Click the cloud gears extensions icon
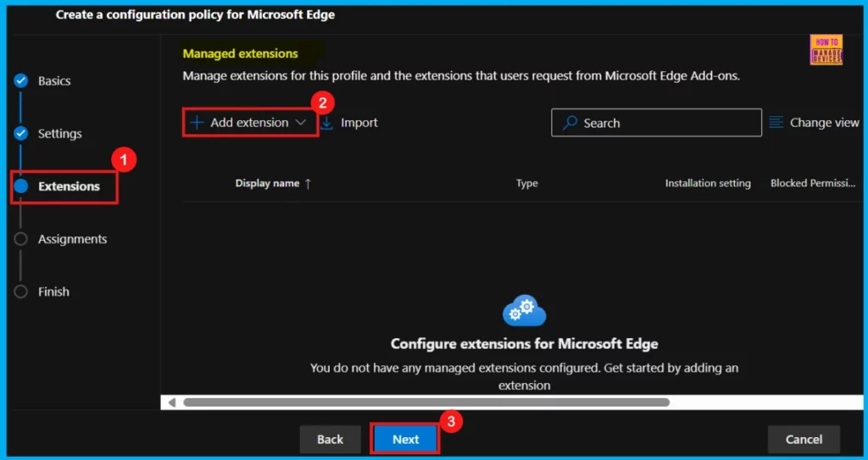 pyautogui.click(x=524, y=311)
